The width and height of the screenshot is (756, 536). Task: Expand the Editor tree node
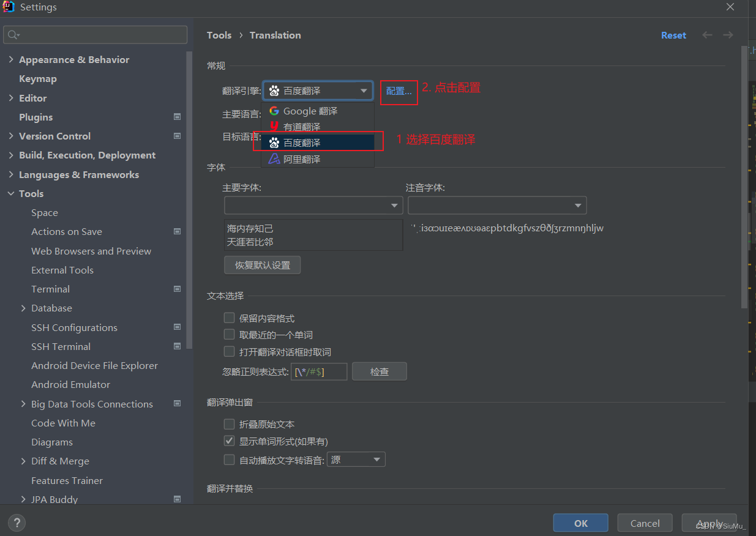[x=11, y=98]
